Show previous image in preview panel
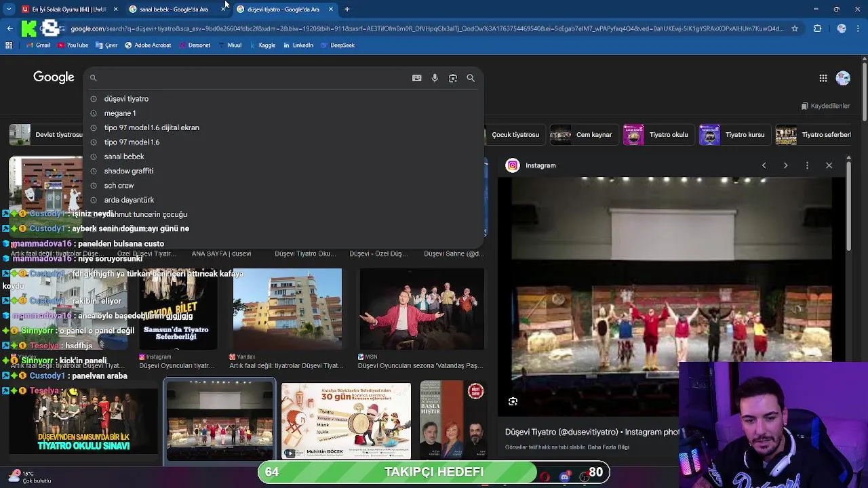Image resolution: width=868 pixels, height=488 pixels. coord(764,165)
